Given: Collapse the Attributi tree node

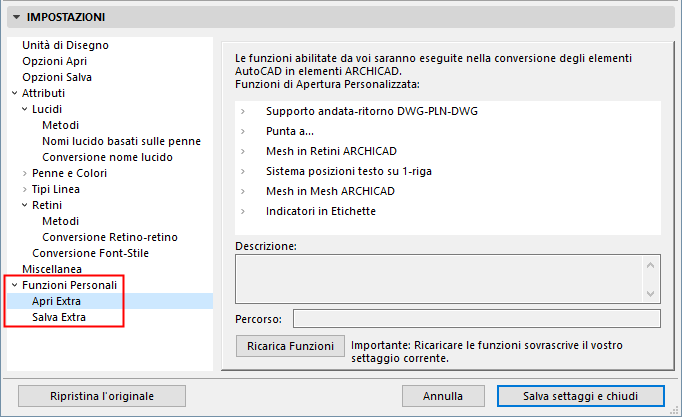Looking at the screenshot, I should click(x=14, y=93).
